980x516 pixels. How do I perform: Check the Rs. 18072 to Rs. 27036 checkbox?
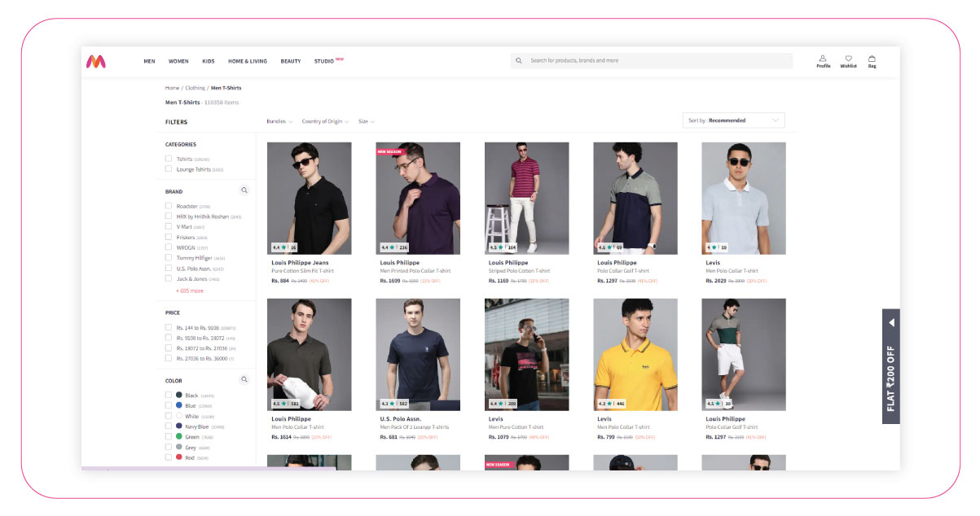point(169,348)
